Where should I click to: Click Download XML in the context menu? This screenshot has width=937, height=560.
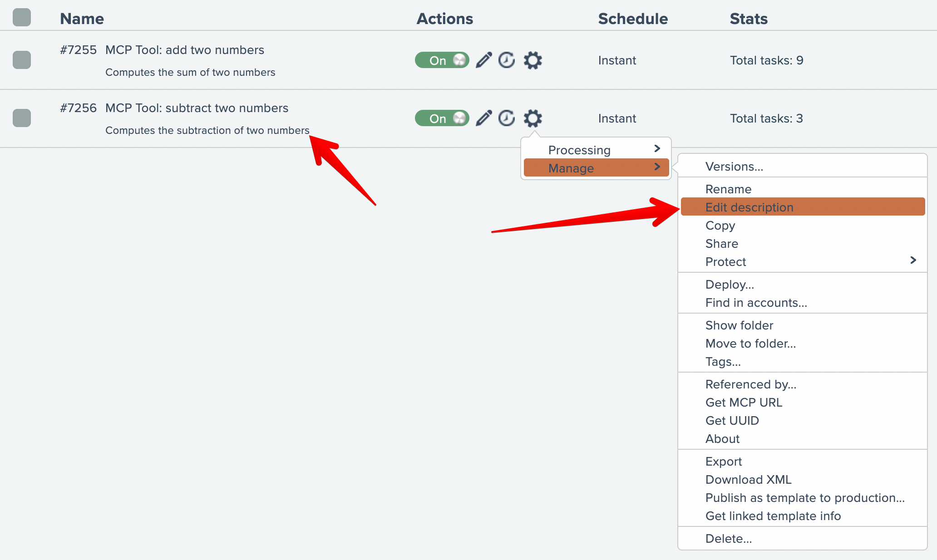(748, 479)
